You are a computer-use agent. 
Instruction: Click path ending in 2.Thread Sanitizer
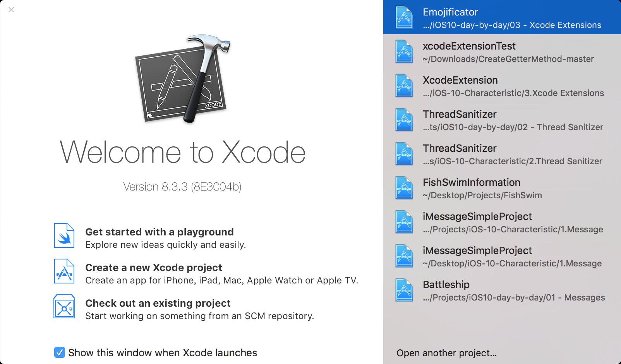pos(513,161)
